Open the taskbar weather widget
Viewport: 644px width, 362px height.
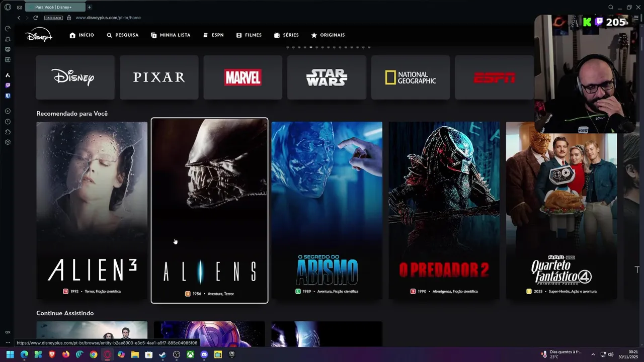click(x=560, y=354)
